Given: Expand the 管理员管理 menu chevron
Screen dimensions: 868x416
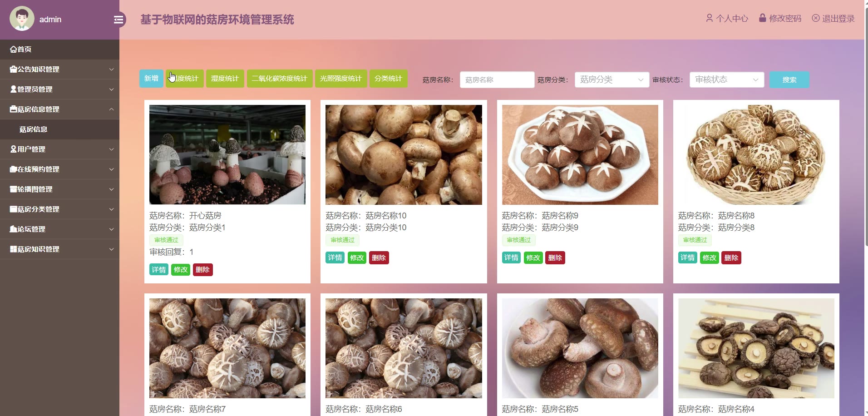Looking at the screenshot, I should [x=111, y=89].
